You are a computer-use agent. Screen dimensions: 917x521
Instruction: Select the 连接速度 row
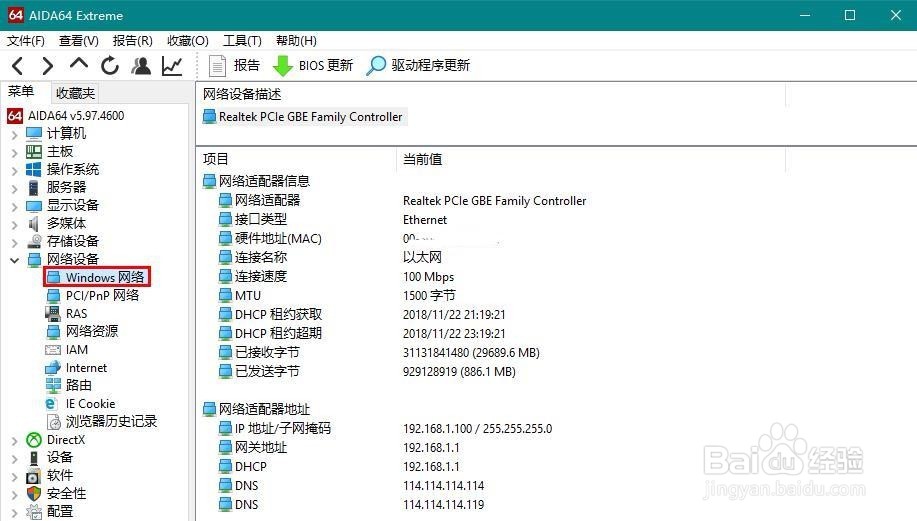coord(253,277)
